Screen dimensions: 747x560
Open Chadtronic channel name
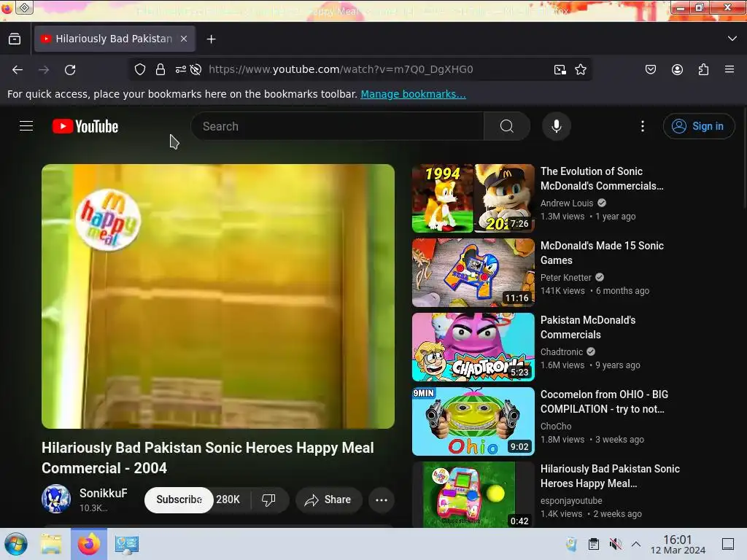(x=562, y=352)
